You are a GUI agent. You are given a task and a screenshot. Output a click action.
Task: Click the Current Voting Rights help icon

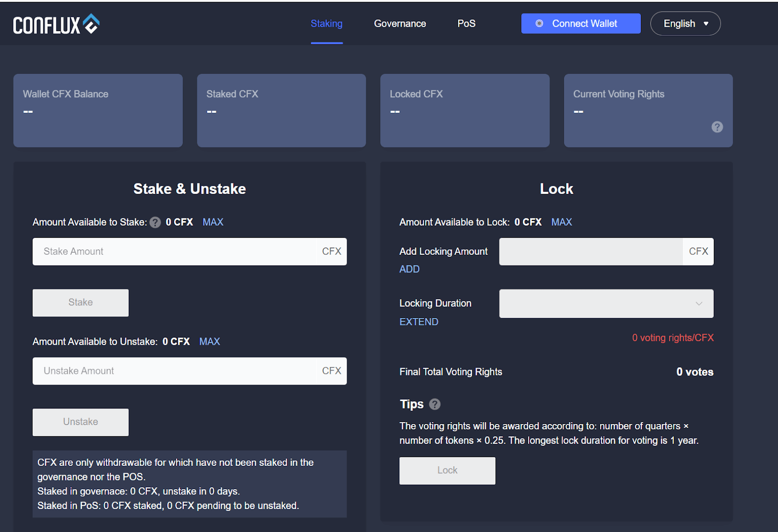pyautogui.click(x=717, y=127)
